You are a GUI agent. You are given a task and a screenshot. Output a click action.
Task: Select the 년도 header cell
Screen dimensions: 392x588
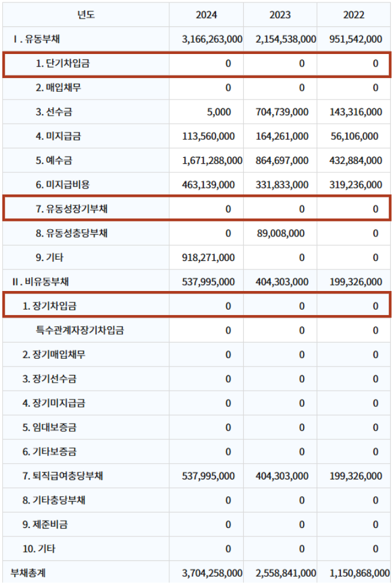(x=86, y=15)
